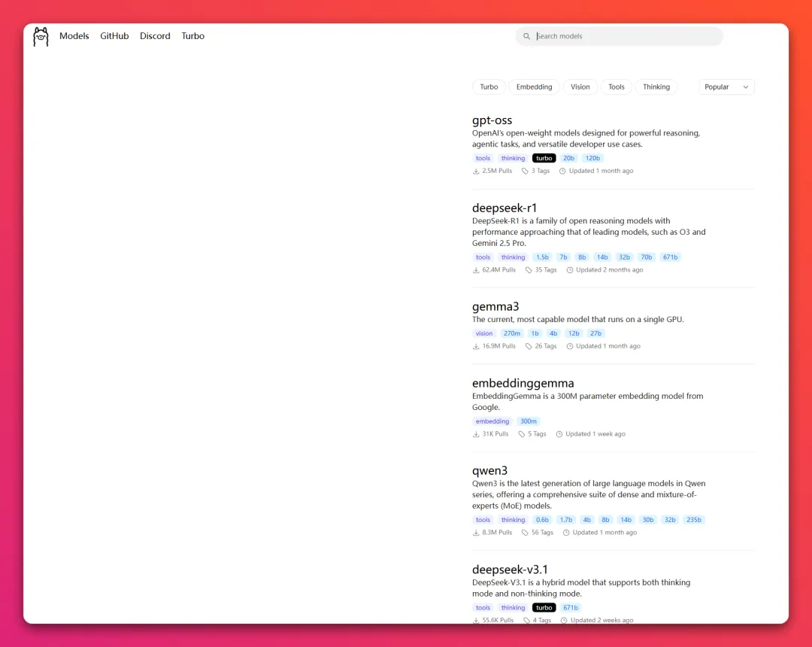Click the search magnifier icon

click(526, 36)
